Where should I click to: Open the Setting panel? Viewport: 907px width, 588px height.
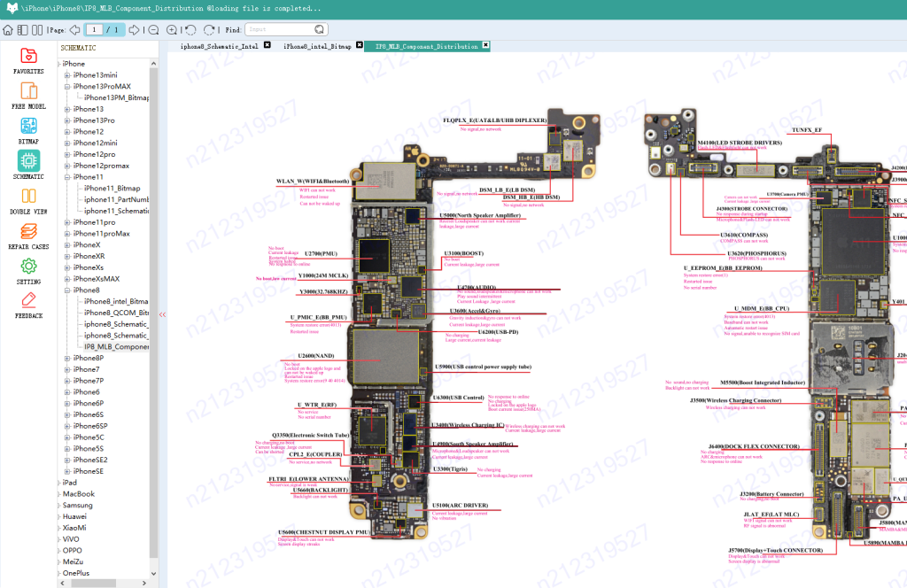click(28, 271)
